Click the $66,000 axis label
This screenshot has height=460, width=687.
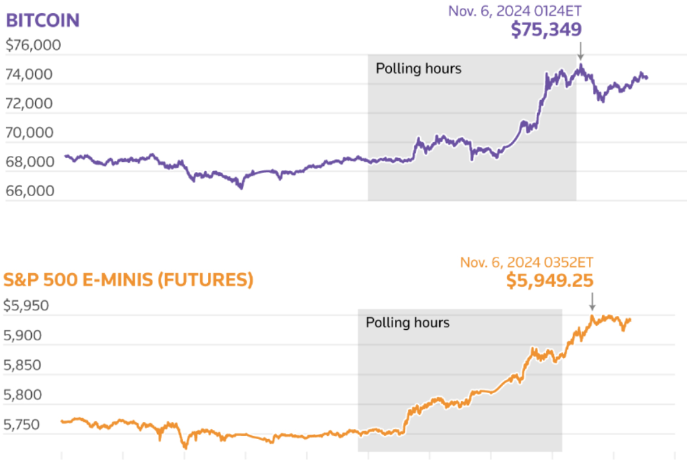[x=33, y=190]
